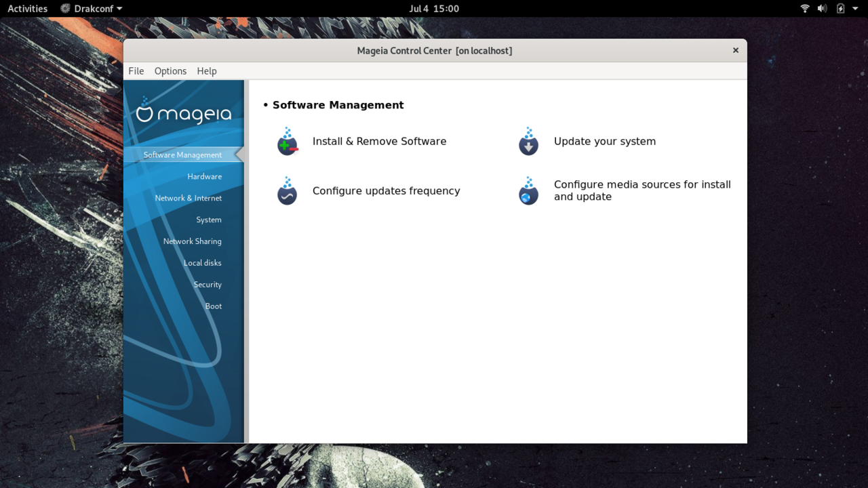Click Configure media sources for install label

click(x=642, y=190)
